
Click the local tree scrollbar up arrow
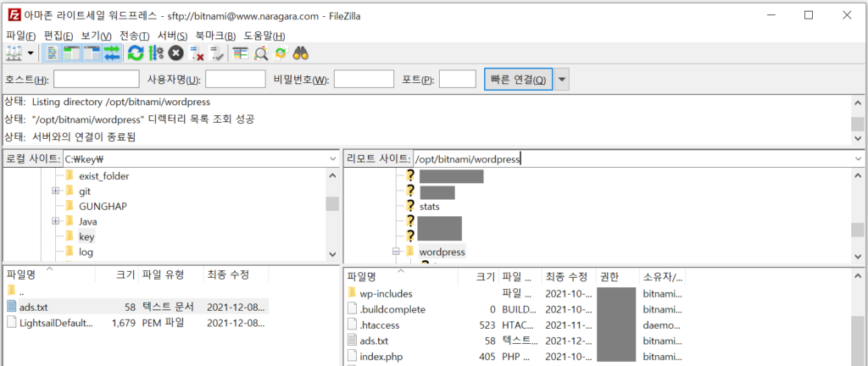[332, 176]
